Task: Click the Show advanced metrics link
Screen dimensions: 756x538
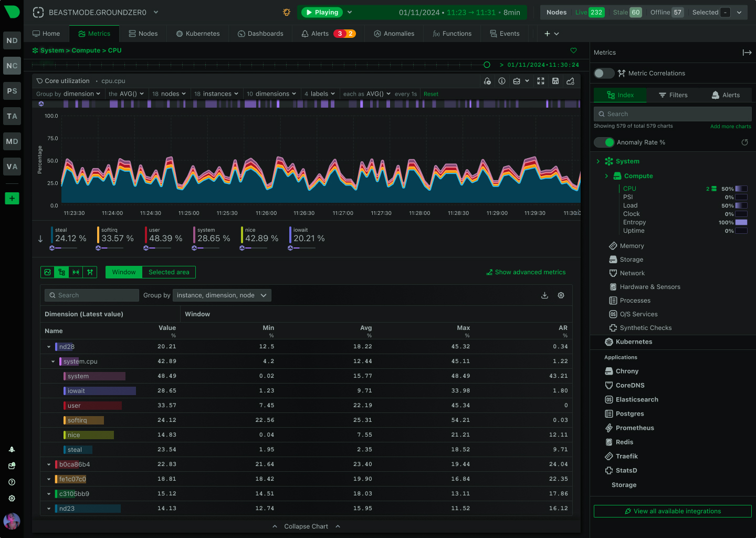Action: click(526, 272)
